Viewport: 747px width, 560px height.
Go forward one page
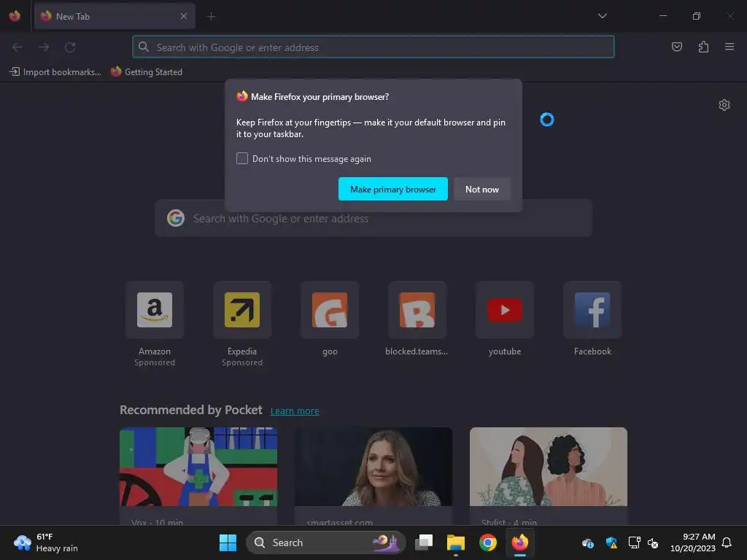coord(44,47)
